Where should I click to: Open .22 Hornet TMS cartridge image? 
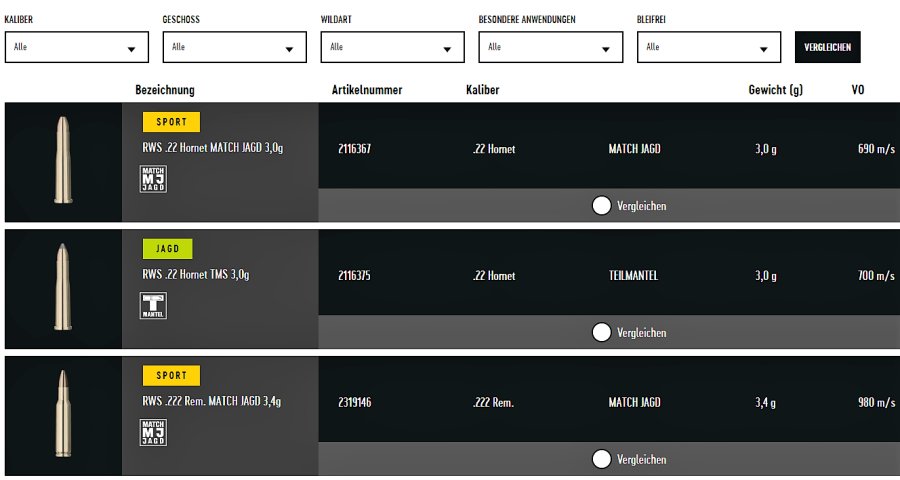coord(64,288)
